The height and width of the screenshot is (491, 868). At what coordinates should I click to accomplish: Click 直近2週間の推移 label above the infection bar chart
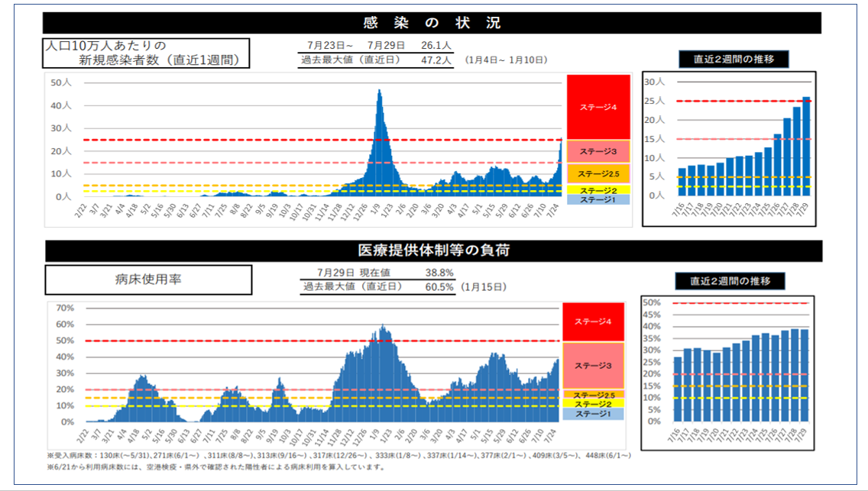733,59
